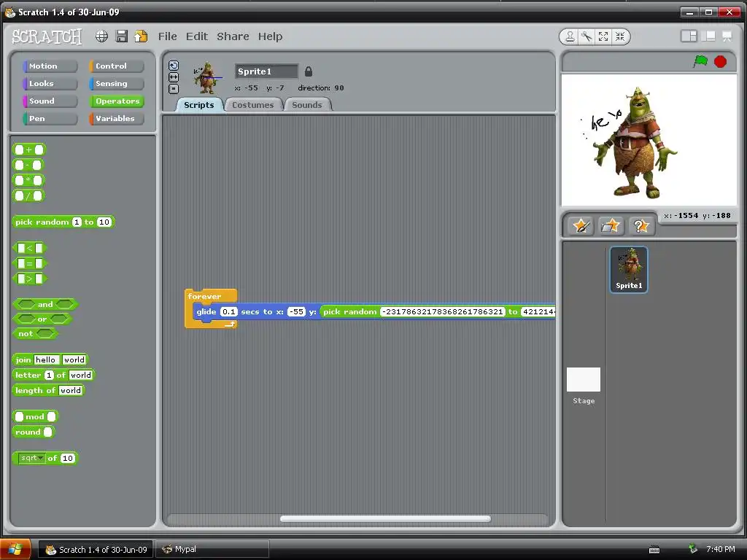
Task: Click the 'not' boolean block
Action: click(35, 333)
